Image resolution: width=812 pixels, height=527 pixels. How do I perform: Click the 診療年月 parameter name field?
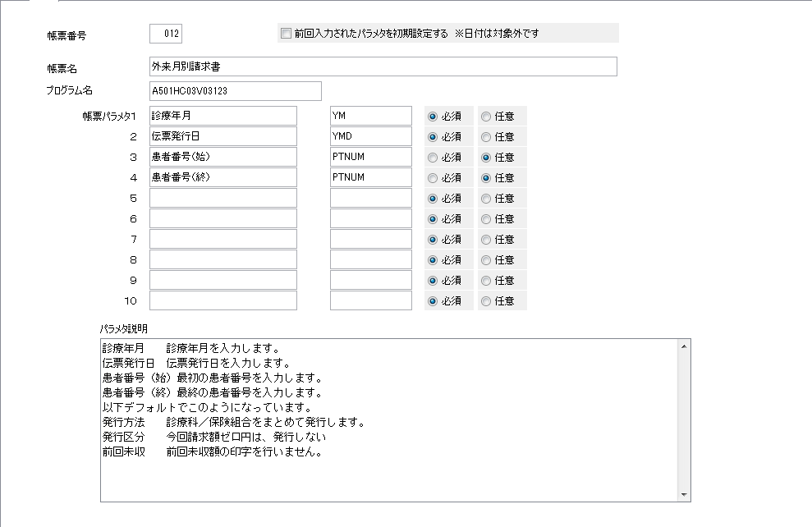pyautogui.click(x=222, y=116)
